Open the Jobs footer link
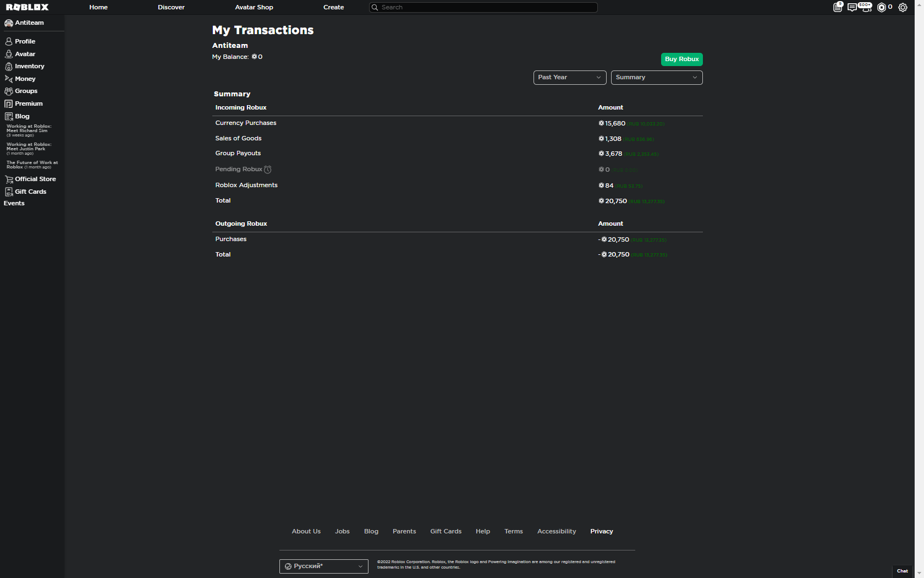 tap(342, 531)
